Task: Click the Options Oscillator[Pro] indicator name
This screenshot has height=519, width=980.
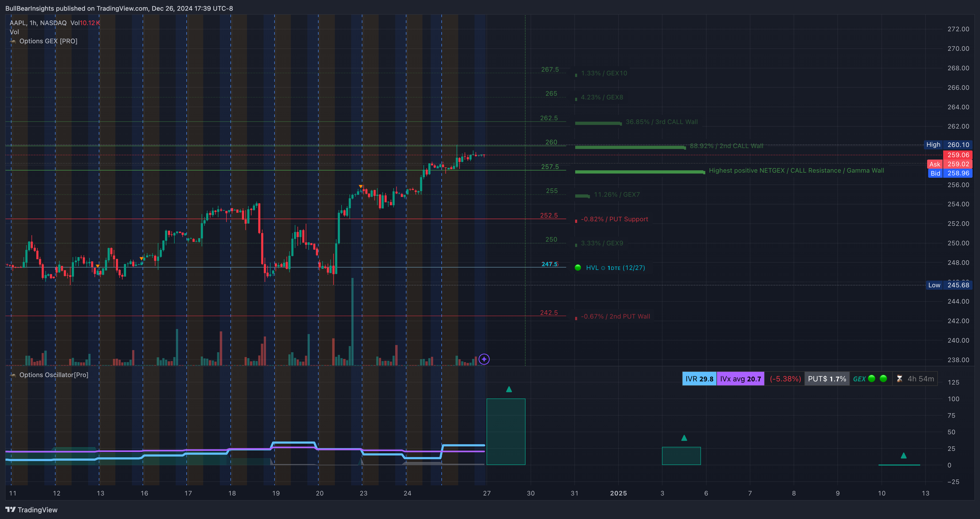Action: (54, 375)
